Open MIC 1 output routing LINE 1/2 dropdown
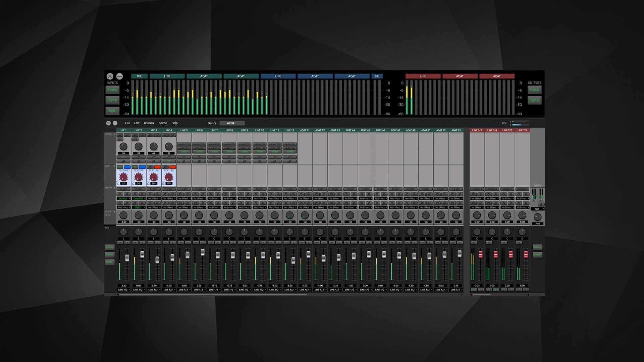 [x=123, y=290]
